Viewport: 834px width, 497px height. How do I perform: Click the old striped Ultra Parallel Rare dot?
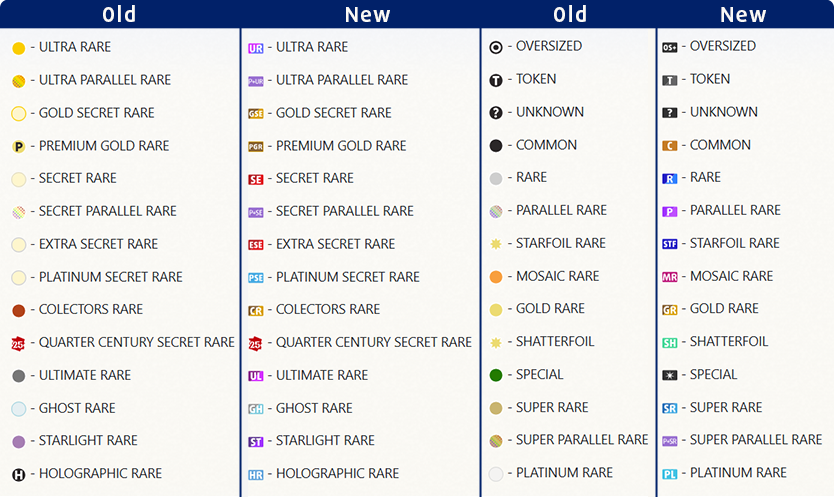(19, 81)
